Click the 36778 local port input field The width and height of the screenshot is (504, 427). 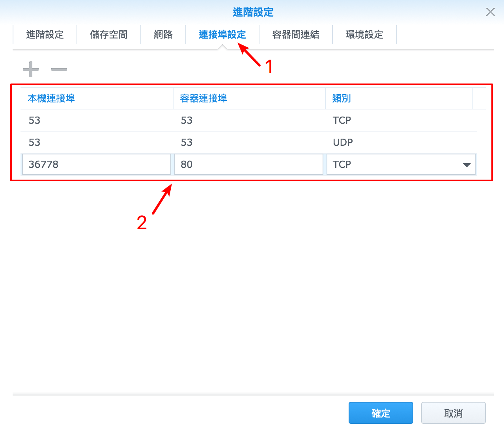[x=96, y=164]
